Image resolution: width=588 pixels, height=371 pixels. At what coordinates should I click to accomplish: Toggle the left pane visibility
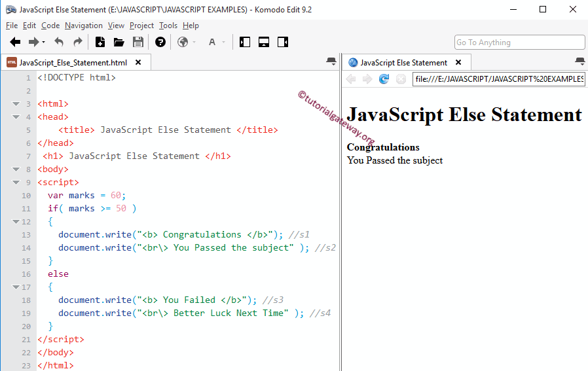[245, 42]
